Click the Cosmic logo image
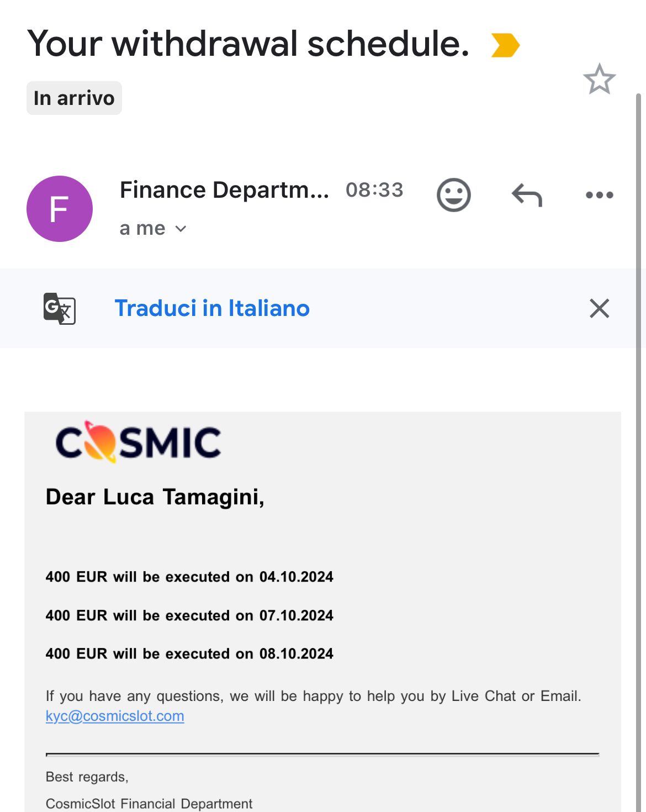 point(138,442)
